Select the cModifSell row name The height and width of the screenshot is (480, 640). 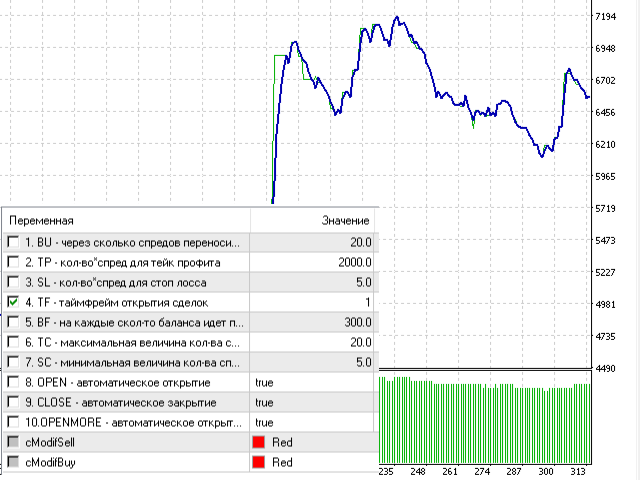(50, 442)
